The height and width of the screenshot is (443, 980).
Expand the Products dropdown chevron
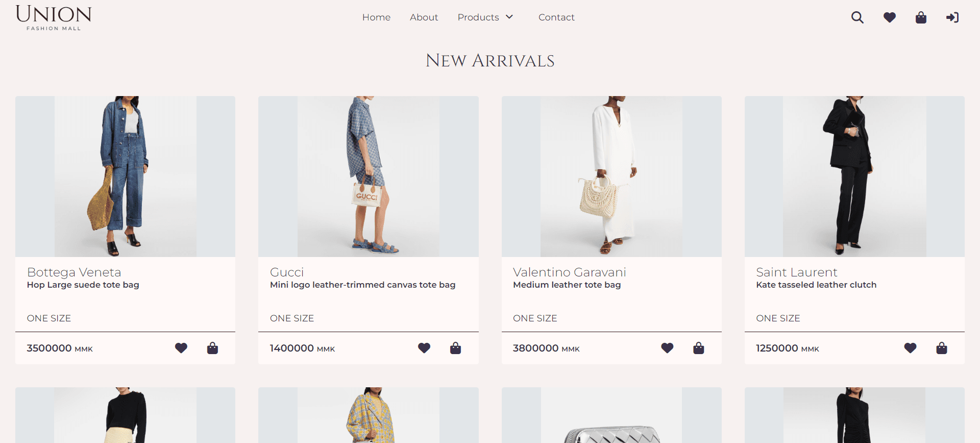coord(509,17)
